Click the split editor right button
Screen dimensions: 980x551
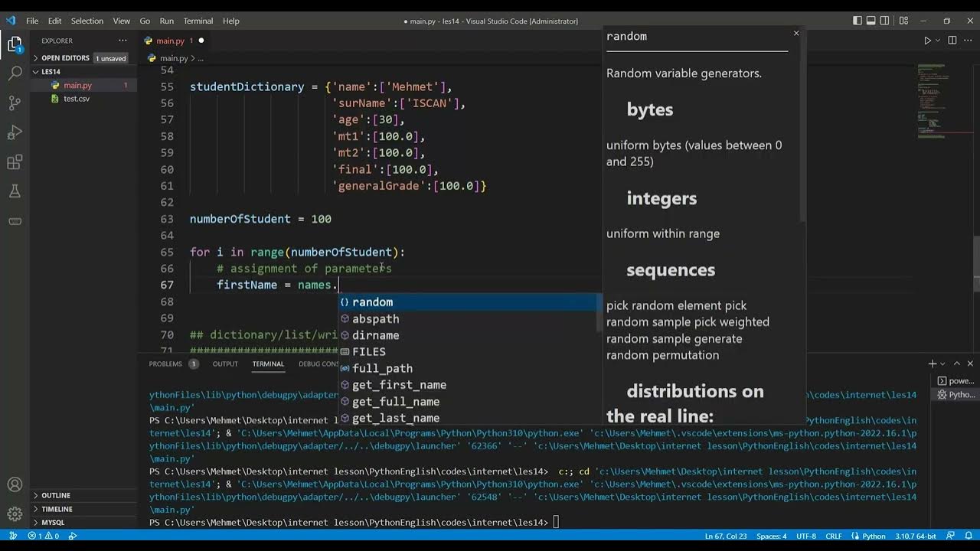coord(952,41)
